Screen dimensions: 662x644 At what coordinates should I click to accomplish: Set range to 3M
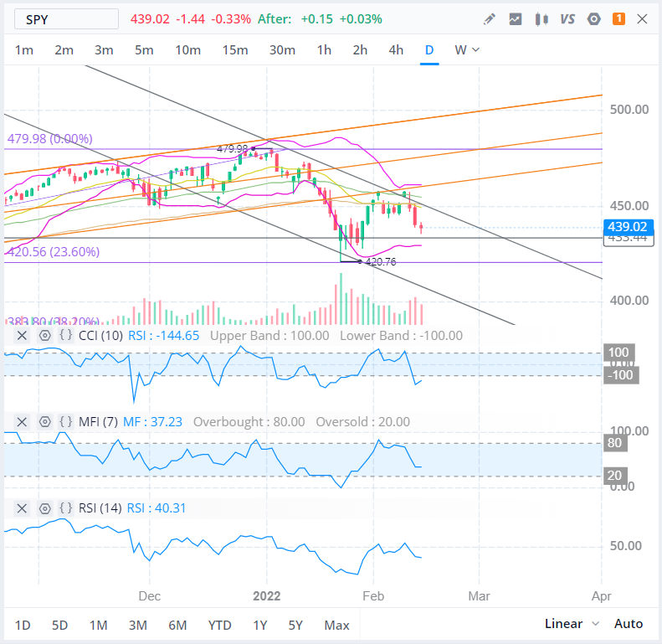137,625
